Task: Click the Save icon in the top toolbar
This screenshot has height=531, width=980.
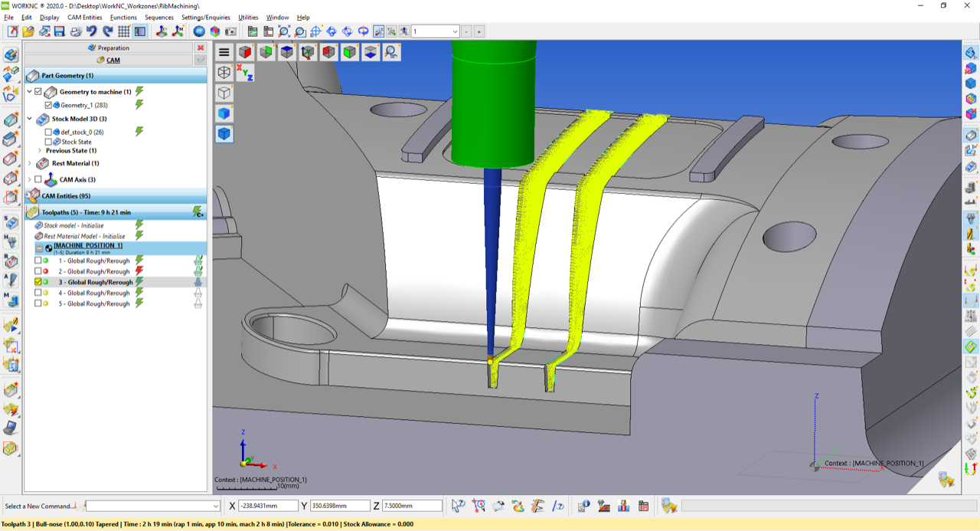Action: (x=59, y=31)
